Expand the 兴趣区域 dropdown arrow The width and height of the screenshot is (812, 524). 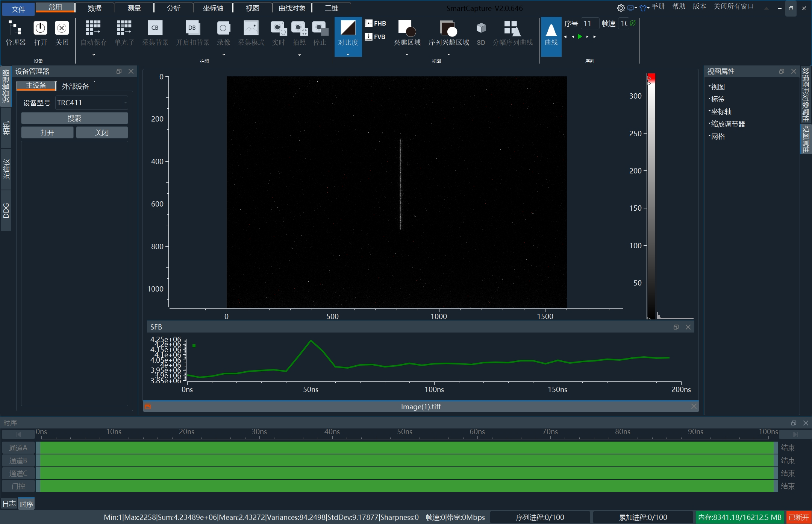coord(407,55)
